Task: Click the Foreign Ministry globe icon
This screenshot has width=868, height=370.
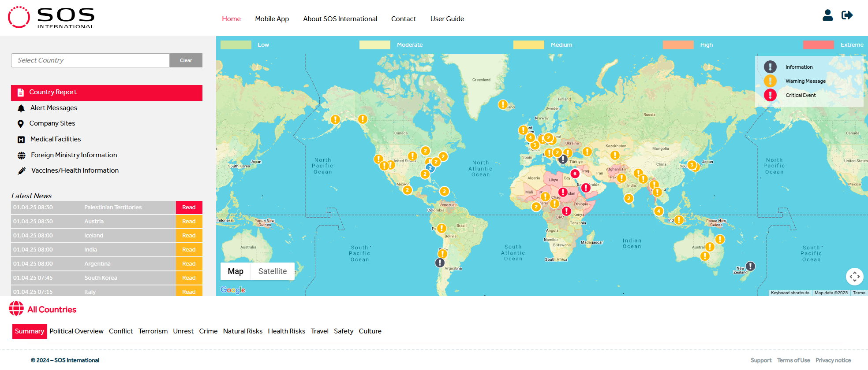Action: point(21,155)
